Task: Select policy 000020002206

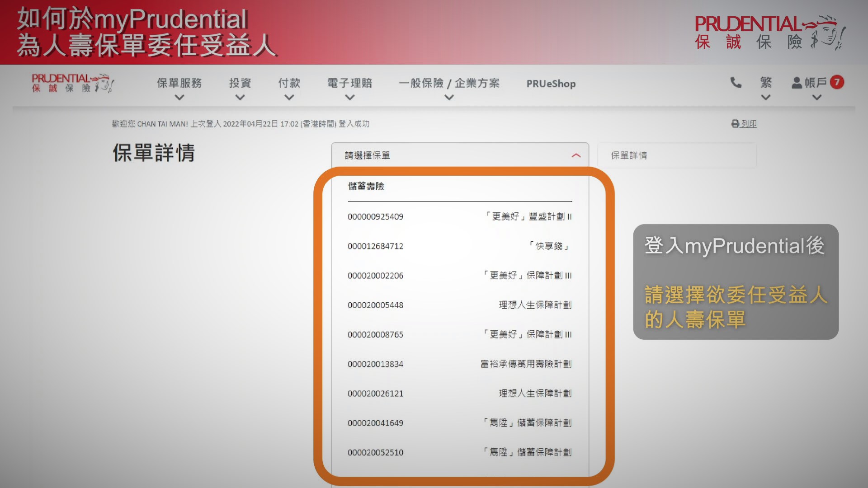Action: coord(460,275)
